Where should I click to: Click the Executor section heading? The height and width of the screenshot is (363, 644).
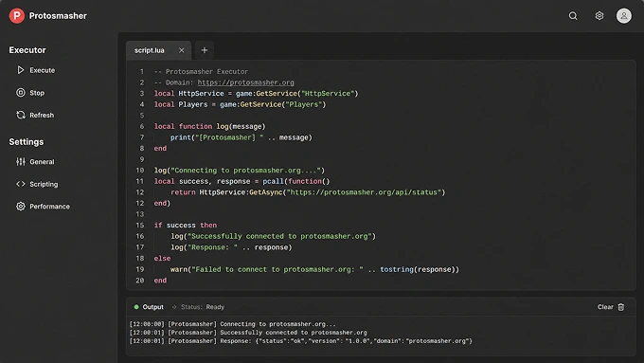27,50
